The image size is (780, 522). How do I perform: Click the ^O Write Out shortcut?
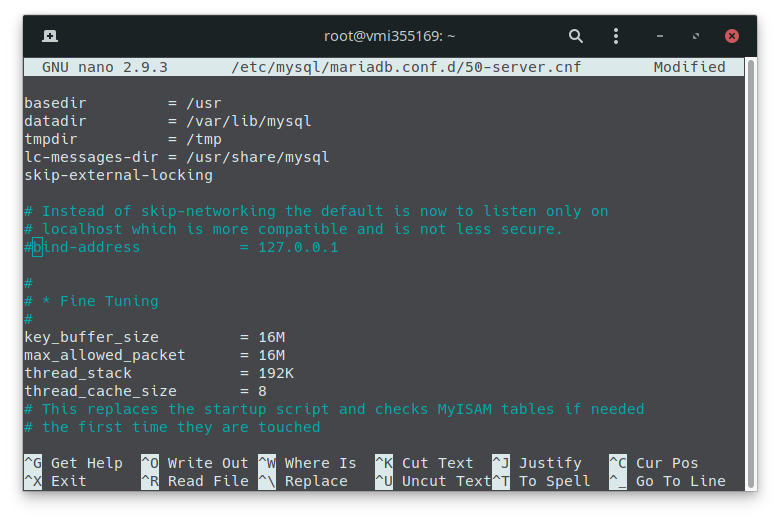click(194, 463)
